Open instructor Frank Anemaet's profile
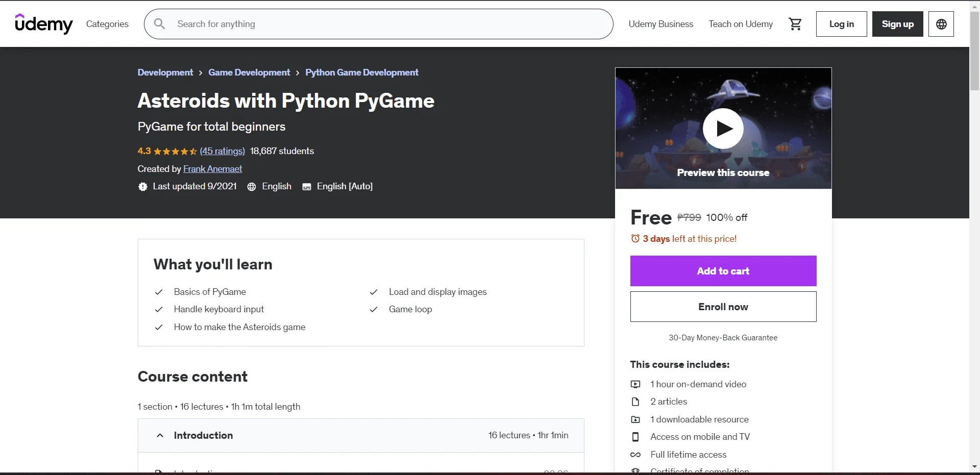The height and width of the screenshot is (475, 980). click(x=212, y=169)
